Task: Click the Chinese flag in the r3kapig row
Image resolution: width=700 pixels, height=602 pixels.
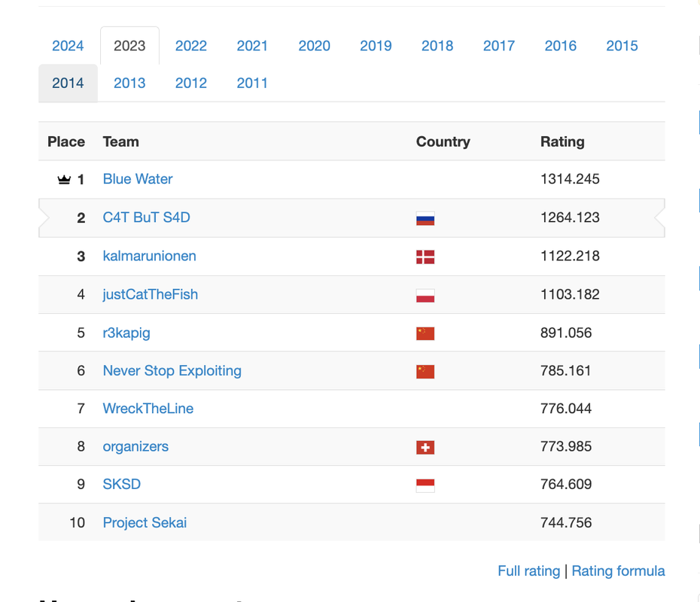Action: coord(425,333)
